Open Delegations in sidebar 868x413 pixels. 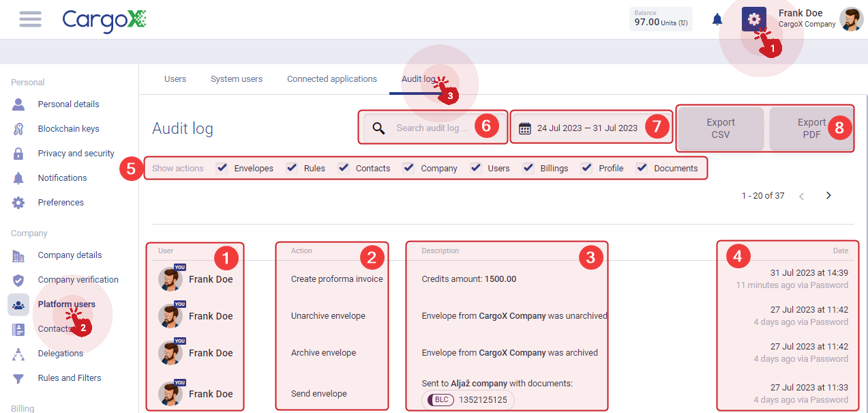coord(61,354)
